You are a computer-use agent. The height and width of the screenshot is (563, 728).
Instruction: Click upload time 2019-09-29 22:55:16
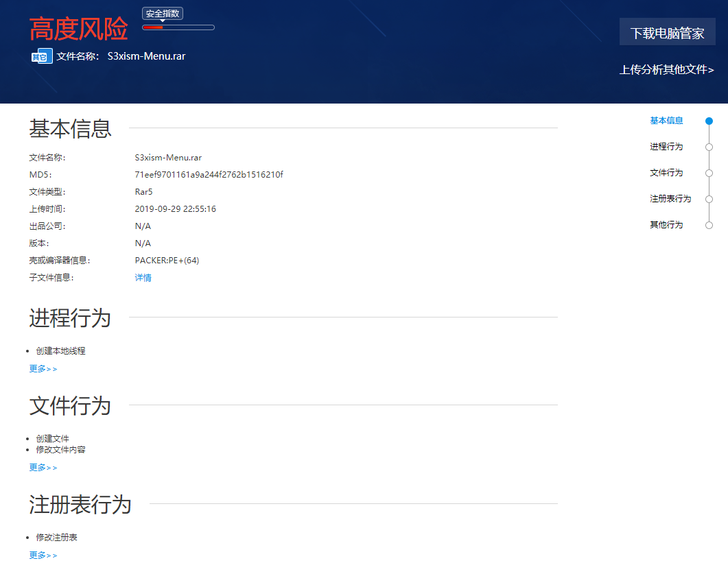(176, 209)
